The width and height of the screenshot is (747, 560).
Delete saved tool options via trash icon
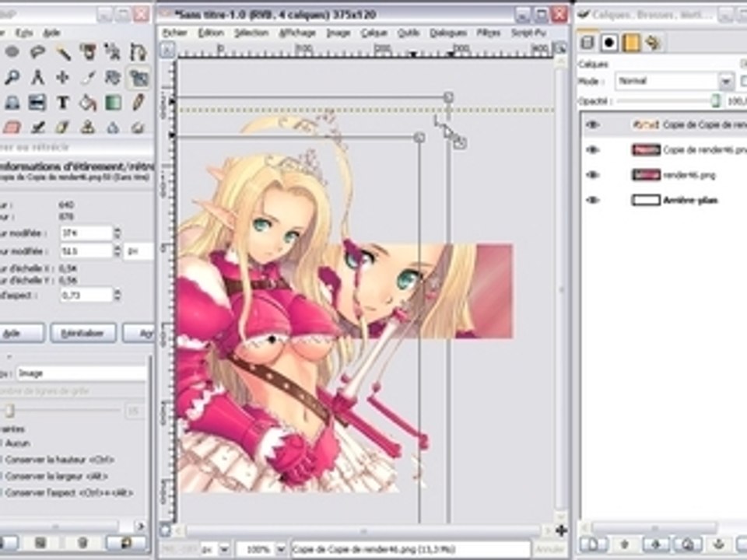83,543
